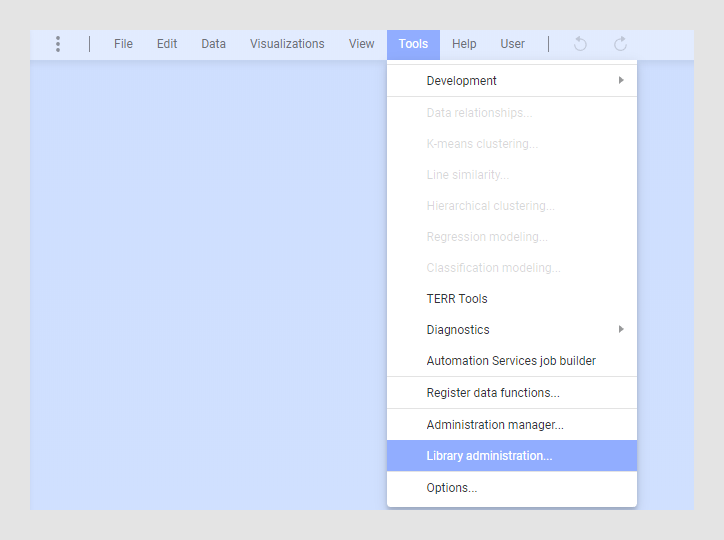Expand the Diagnostics submenu
This screenshot has width=724, height=540.
512,330
